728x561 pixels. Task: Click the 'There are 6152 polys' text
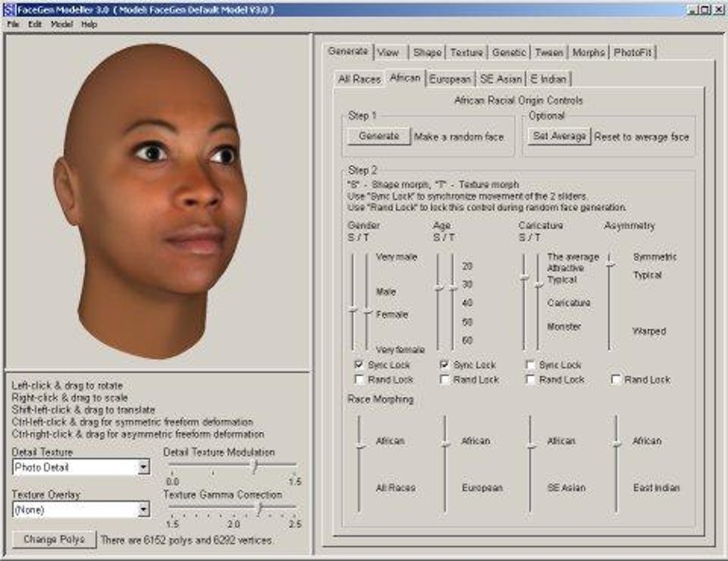pyautogui.click(x=186, y=540)
